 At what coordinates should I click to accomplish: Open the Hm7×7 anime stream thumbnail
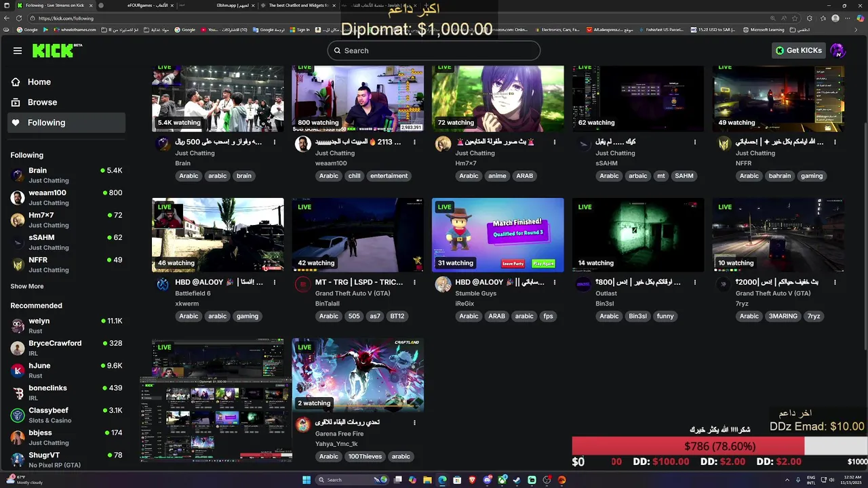coord(498,98)
